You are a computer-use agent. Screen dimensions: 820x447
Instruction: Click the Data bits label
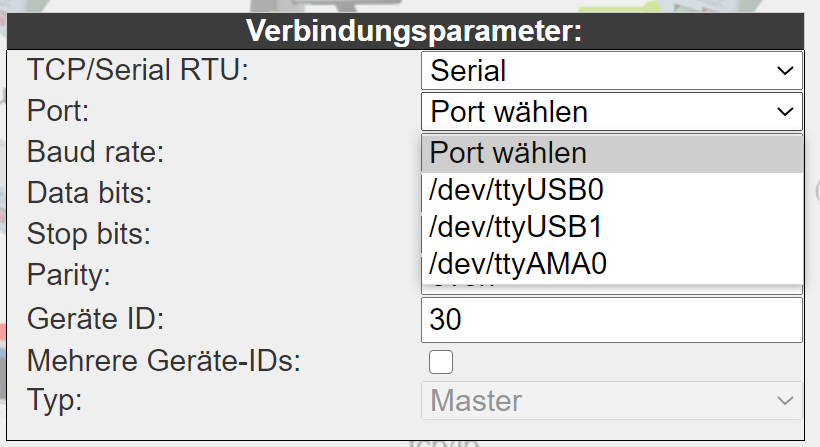tap(89, 193)
